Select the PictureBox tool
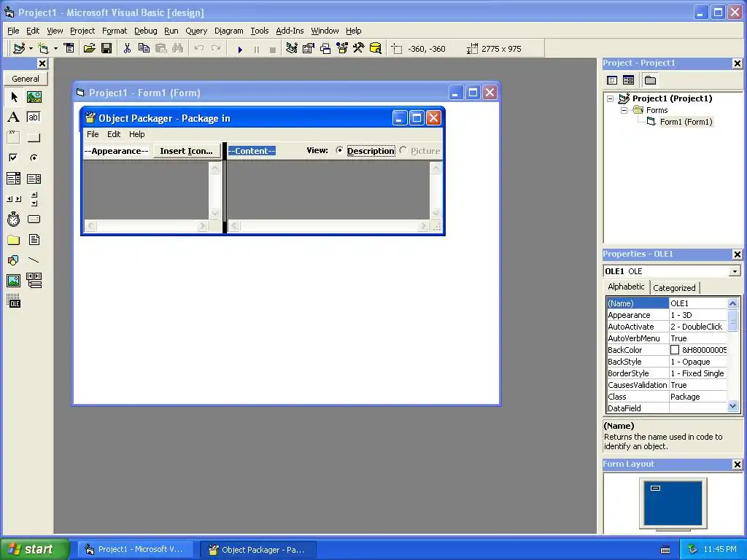The image size is (747, 560). (34, 97)
